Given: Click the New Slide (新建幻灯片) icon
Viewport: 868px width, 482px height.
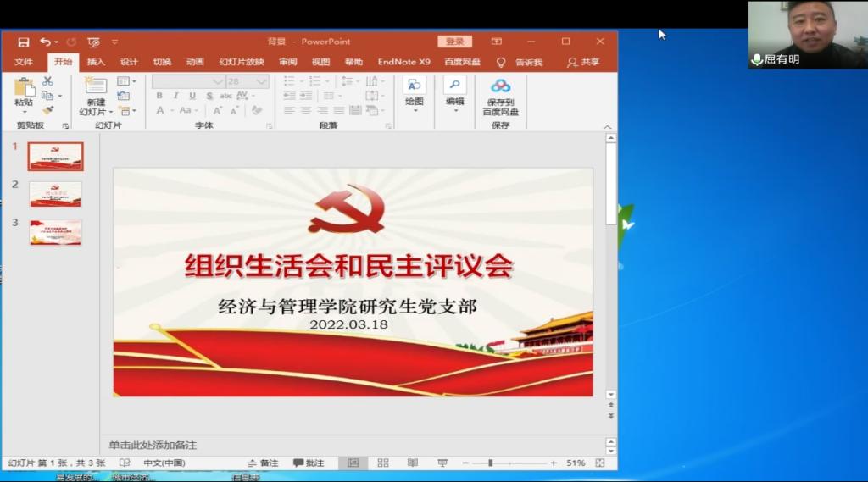Looking at the screenshot, I should 95,86.
